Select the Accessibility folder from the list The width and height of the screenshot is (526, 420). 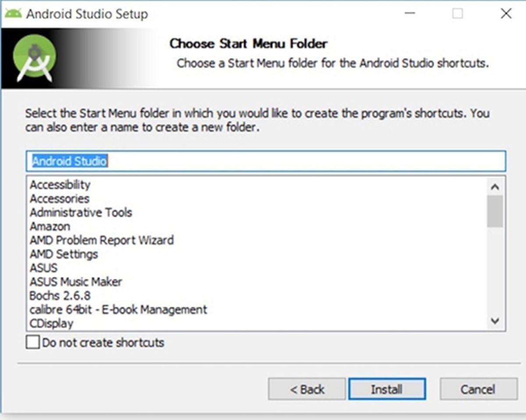(60, 185)
